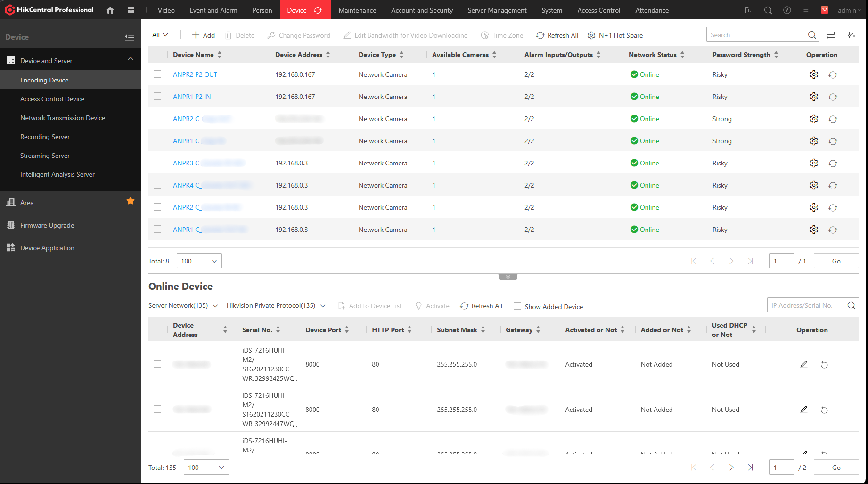Open Hikvision Private Protocol(135) dropdown
This screenshot has width=868, height=484.
coord(276,305)
